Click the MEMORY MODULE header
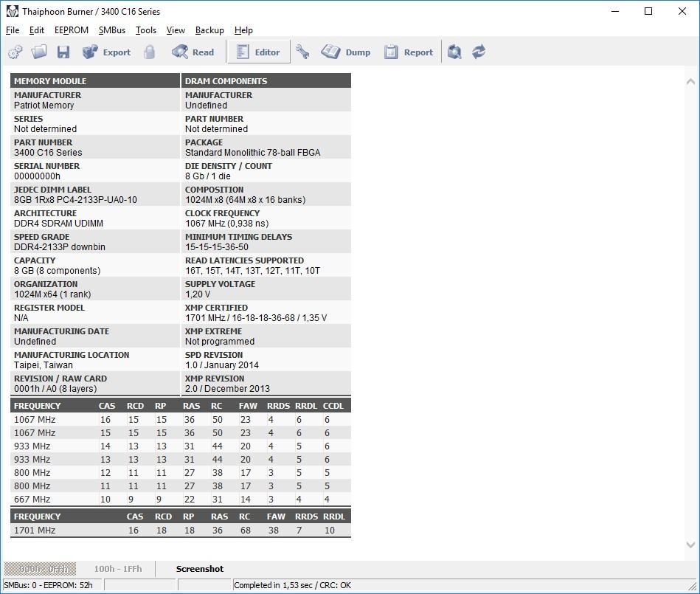The width and height of the screenshot is (700, 594). tap(94, 81)
